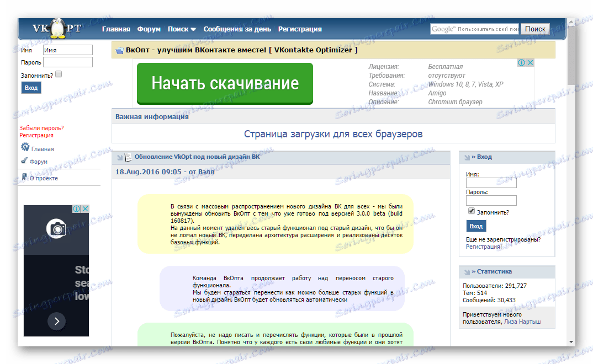Click the top banner ad info icon
The height and width of the screenshot is (364, 593).
(522, 63)
